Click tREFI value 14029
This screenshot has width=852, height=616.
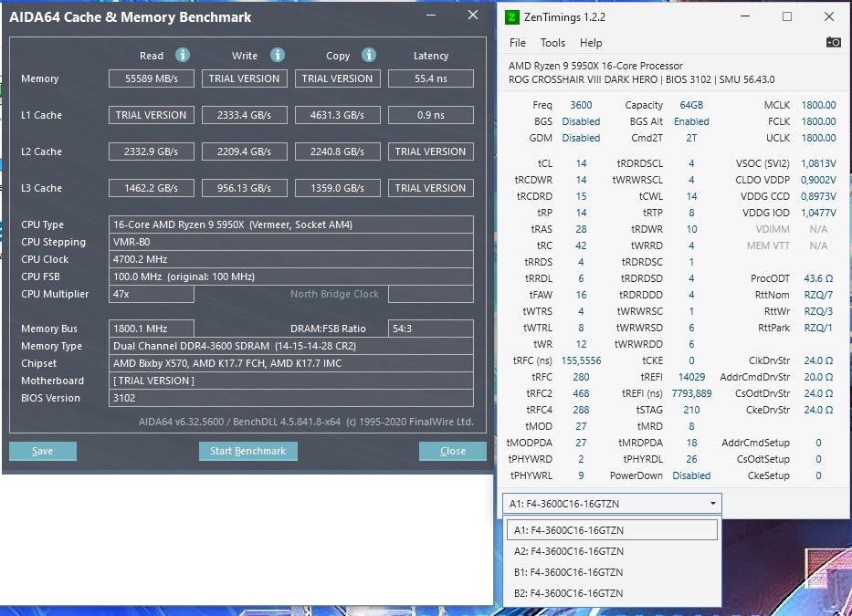coord(691,377)
